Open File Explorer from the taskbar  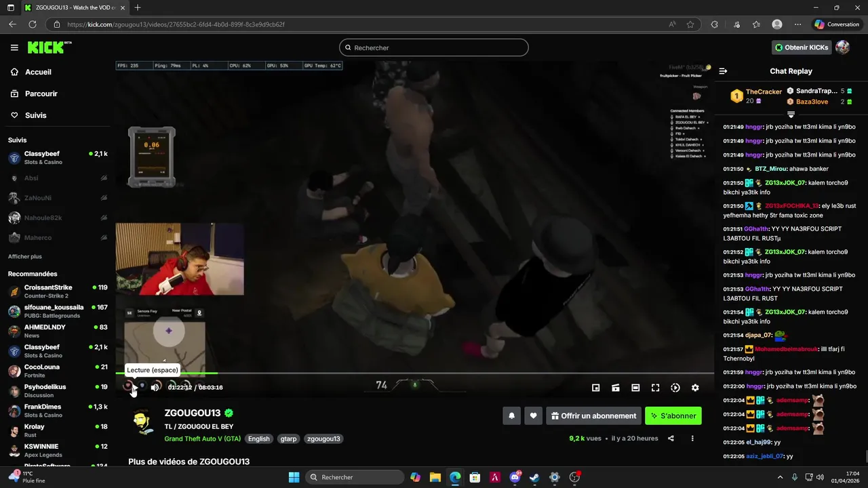435,477
